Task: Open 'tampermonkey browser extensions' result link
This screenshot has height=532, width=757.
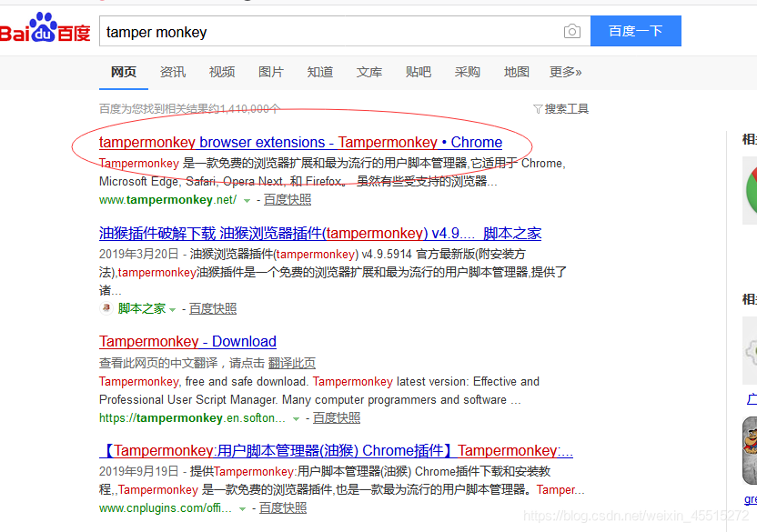Action: 300,143
